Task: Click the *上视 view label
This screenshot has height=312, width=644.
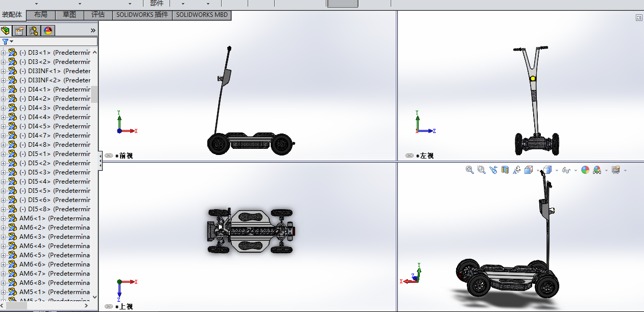Action: (x=124, y=306)
